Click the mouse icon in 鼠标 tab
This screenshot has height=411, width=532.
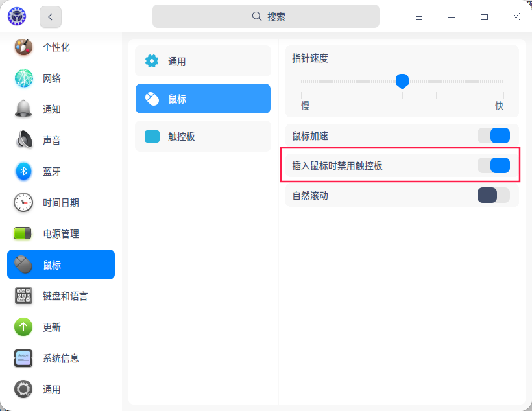[x=152, y=99]
